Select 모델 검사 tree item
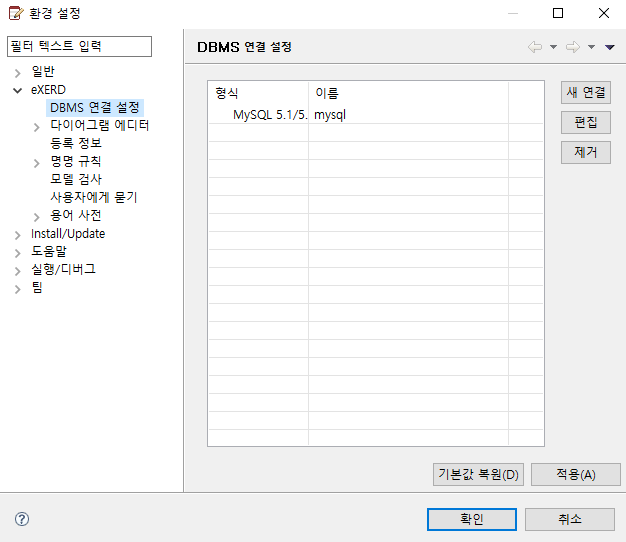Image resolution: width=626 pixels, height=542 pixels. (76, 179)
